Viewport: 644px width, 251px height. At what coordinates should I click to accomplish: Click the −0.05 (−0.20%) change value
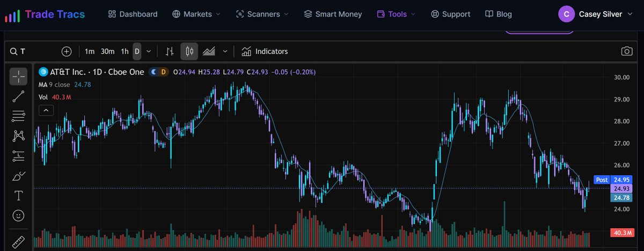click(x=294, y=72)
